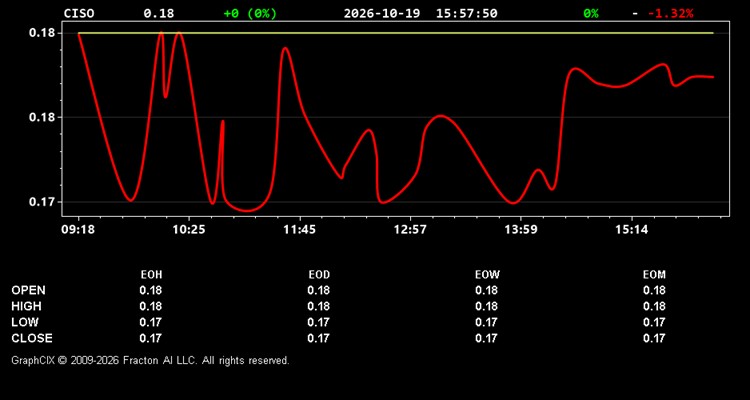
Task: Select the CLOSE value under EOM
Action: pyautogui.click(x=654, y=338)
